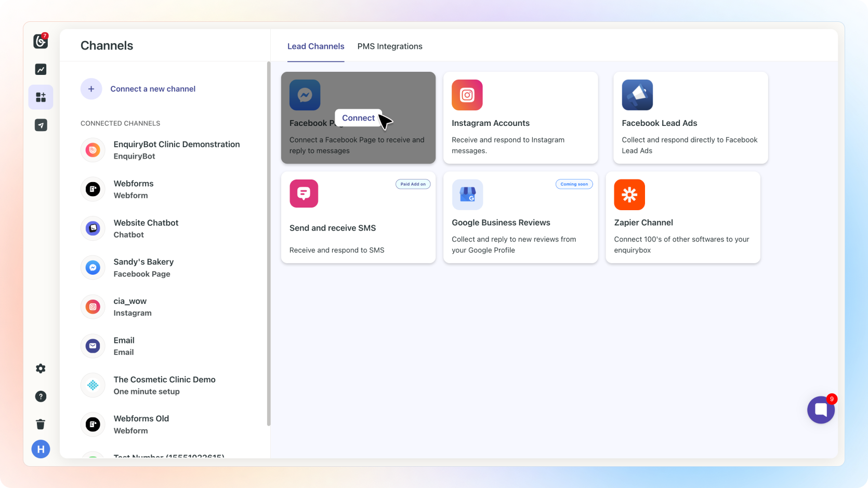
Task: Select Website Chatbot channel name
Action: point(146,223)
